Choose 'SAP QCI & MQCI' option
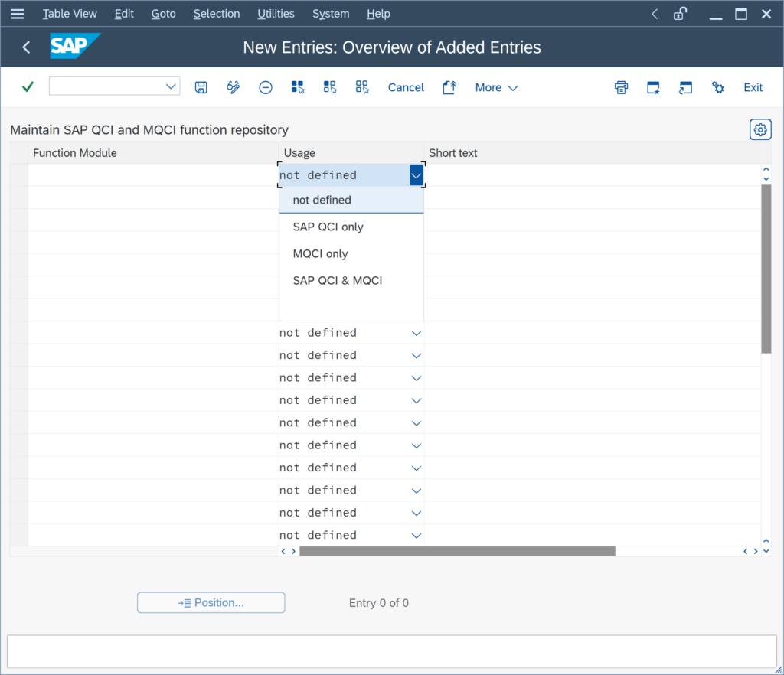784x675 pixels. pos(351,281)
